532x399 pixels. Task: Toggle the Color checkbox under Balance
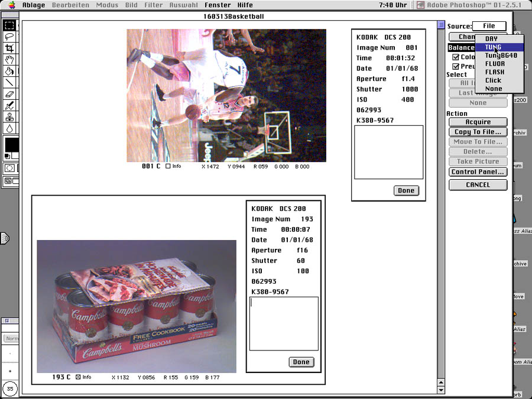pos(456,57)
